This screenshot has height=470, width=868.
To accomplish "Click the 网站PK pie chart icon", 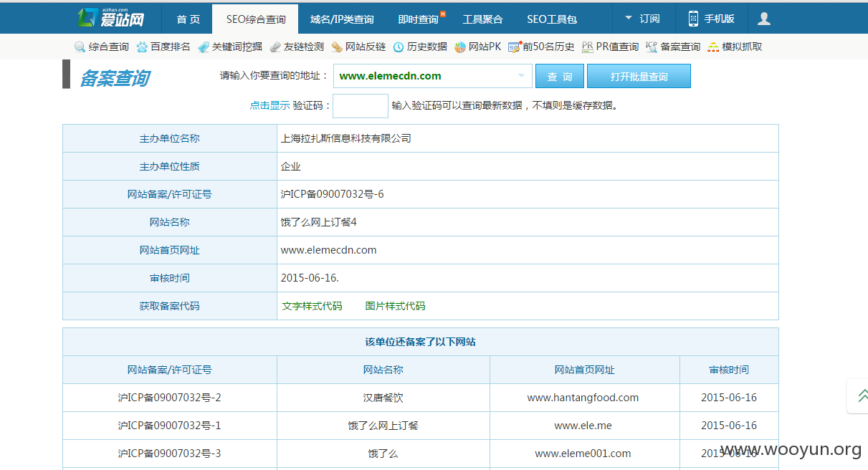I will tap(460, 47).
